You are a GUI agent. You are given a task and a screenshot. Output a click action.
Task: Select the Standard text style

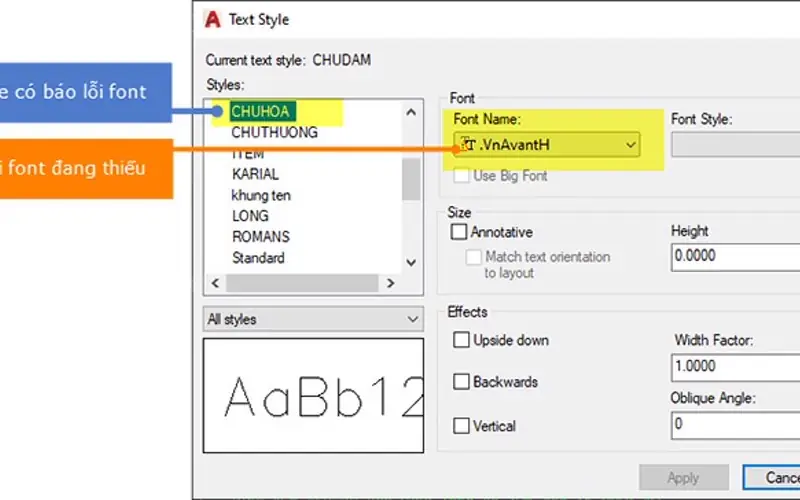point(258,258)
